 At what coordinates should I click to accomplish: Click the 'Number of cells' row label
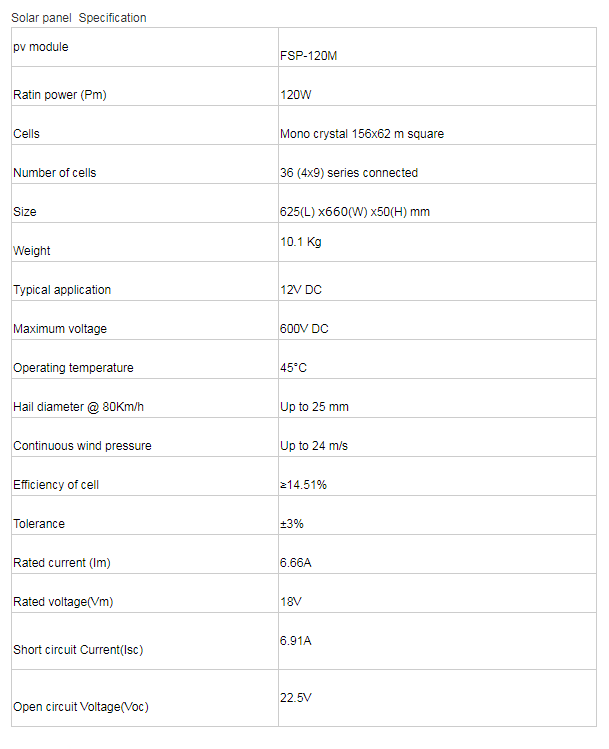tap(54, 172)
